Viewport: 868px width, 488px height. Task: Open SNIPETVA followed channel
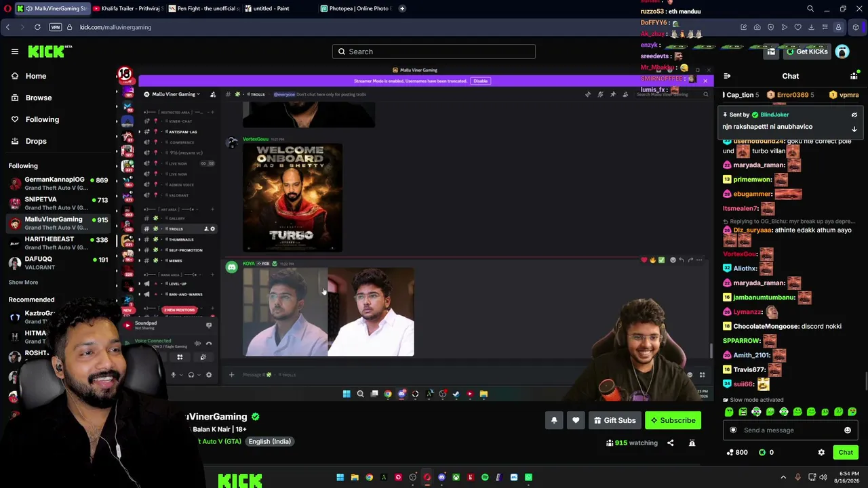[x=58, y=203]
